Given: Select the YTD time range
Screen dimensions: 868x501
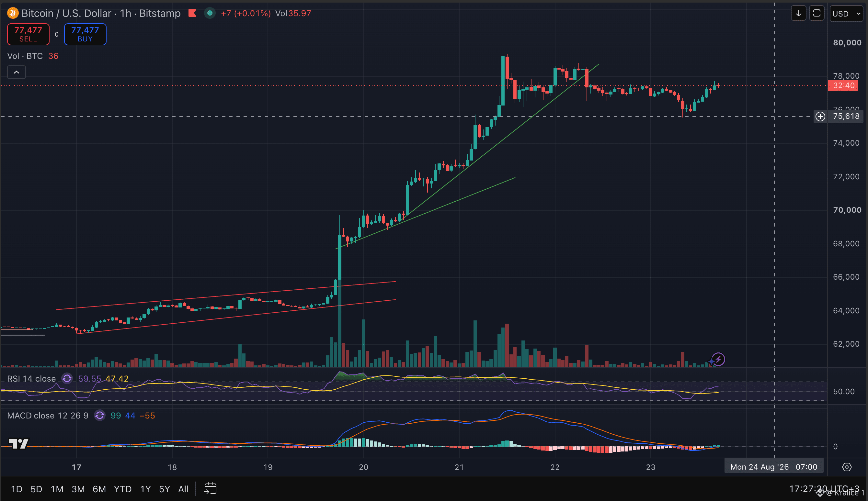Looking at the screenshot, I should 122,489.
